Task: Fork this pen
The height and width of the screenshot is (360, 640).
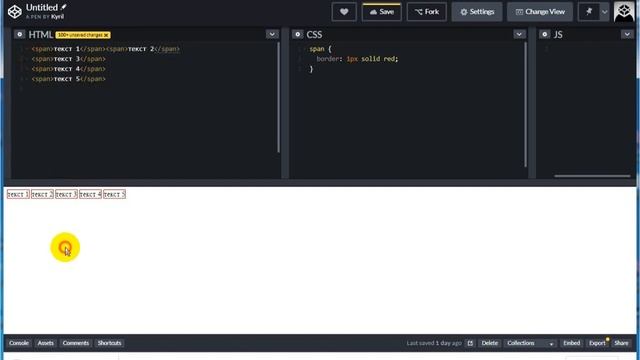Action: click(x=427, y=12)
